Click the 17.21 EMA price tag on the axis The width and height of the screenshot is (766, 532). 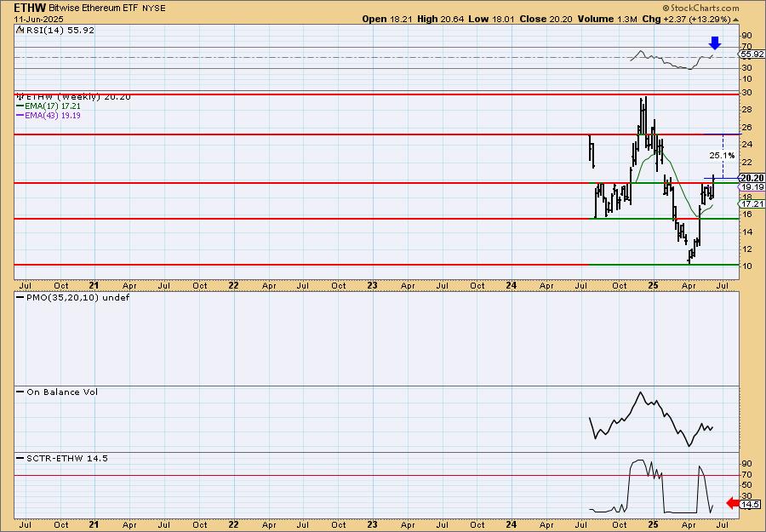tap(752, 203)
